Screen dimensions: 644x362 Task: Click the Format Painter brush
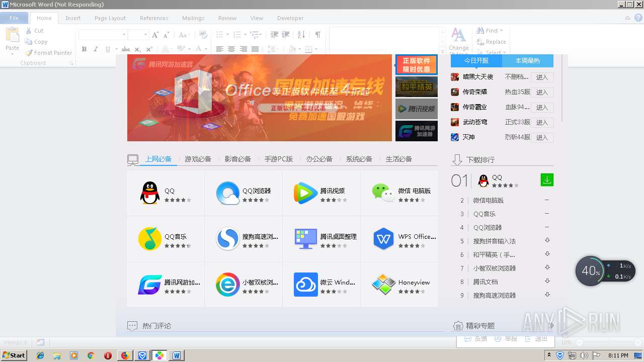coord(29,53)
